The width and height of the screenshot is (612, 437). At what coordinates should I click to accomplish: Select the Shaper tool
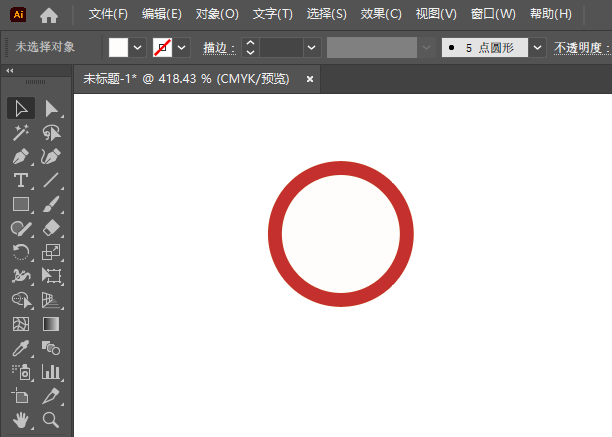tap(21, 228)
